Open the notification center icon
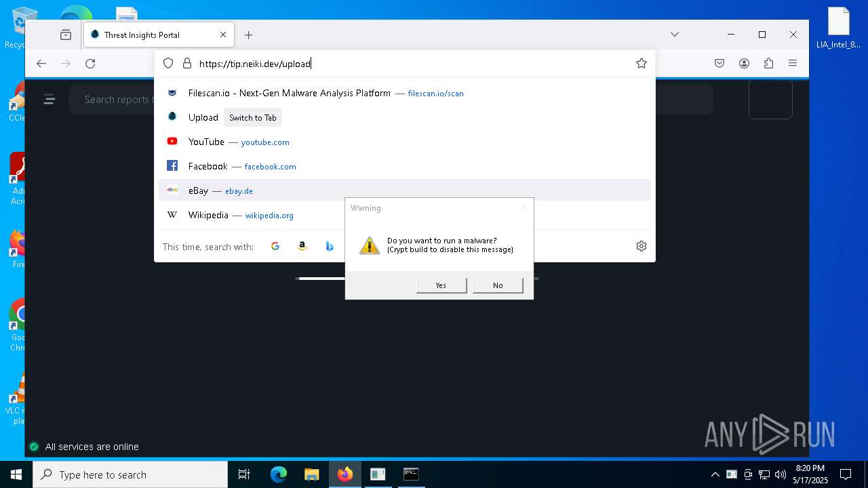The width and height of the screenshot is (868, 488). pyautogui.click(x=846, y=474)
